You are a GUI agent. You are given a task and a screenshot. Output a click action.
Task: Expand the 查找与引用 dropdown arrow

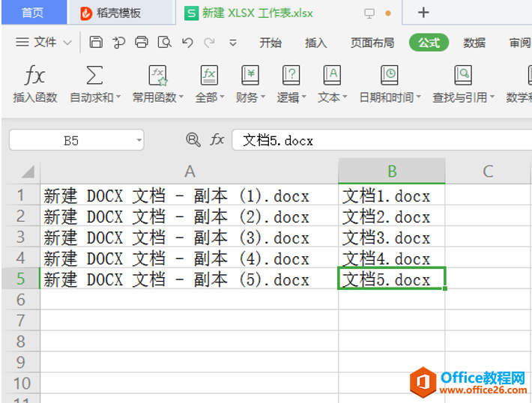[x=492, y=97]
